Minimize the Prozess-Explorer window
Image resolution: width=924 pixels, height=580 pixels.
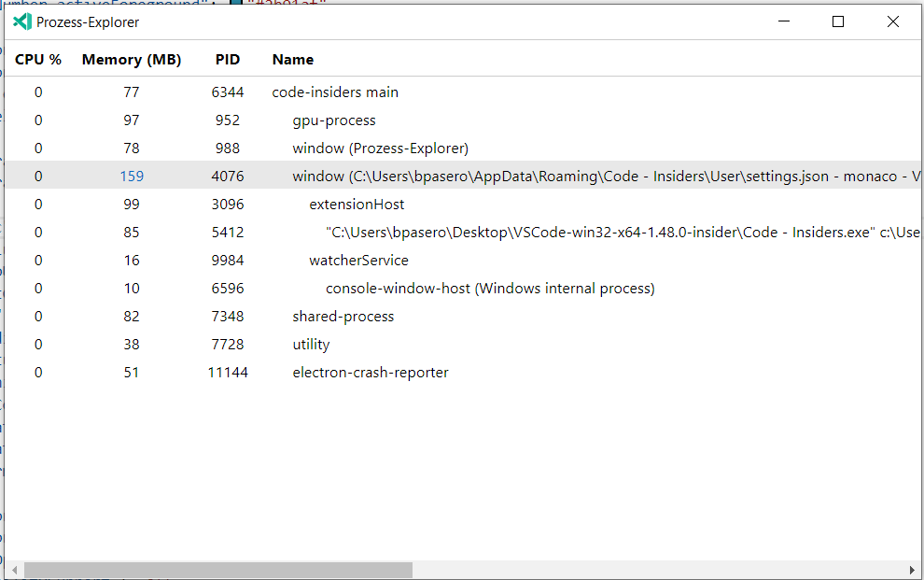coord(784,21)
